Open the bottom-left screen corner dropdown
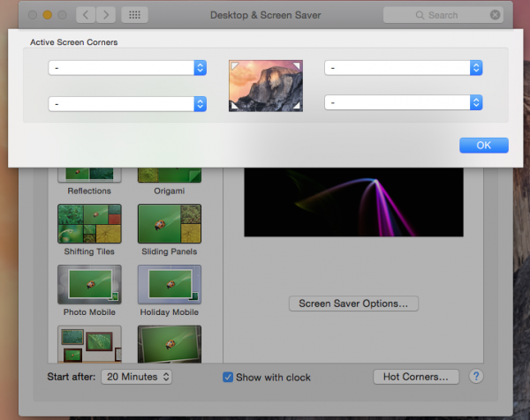The image size is (530, 420). coord(127,103)
